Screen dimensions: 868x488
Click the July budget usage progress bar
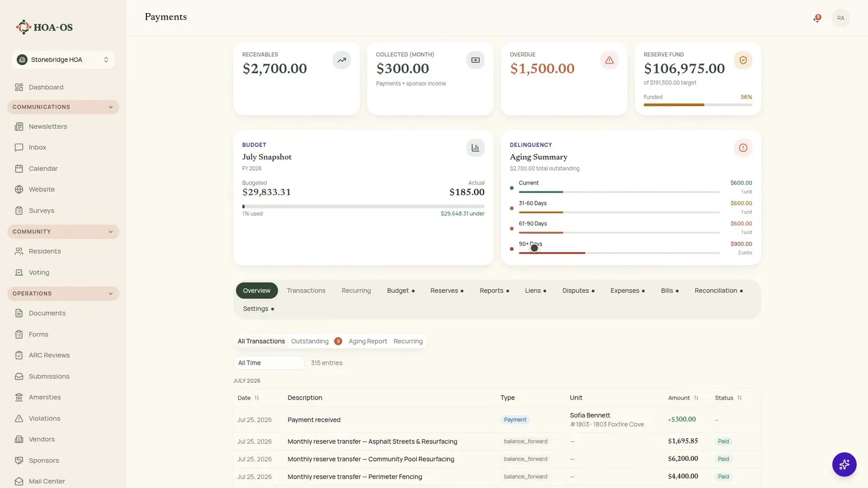click(363, 207)
